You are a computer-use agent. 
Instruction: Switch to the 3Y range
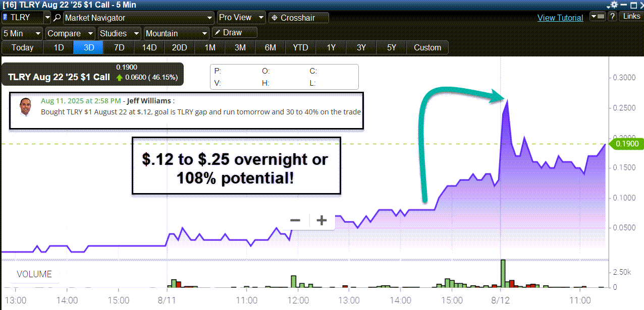361,47
